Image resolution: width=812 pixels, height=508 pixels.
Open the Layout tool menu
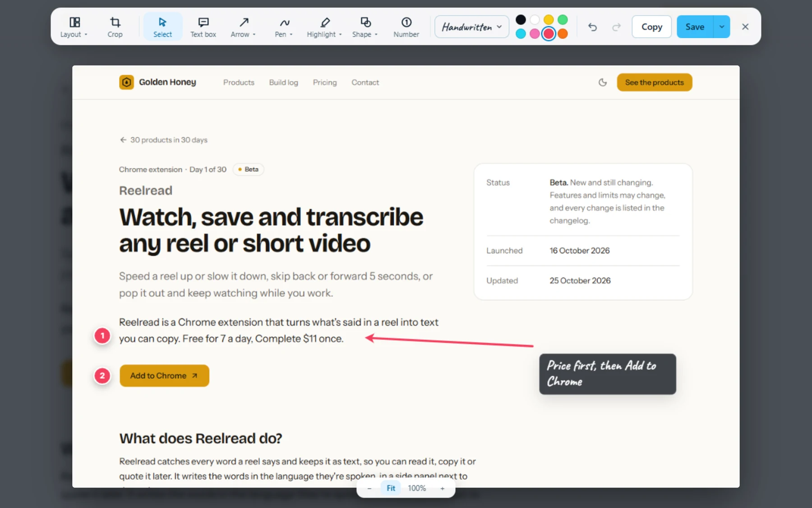pos(74,27)
